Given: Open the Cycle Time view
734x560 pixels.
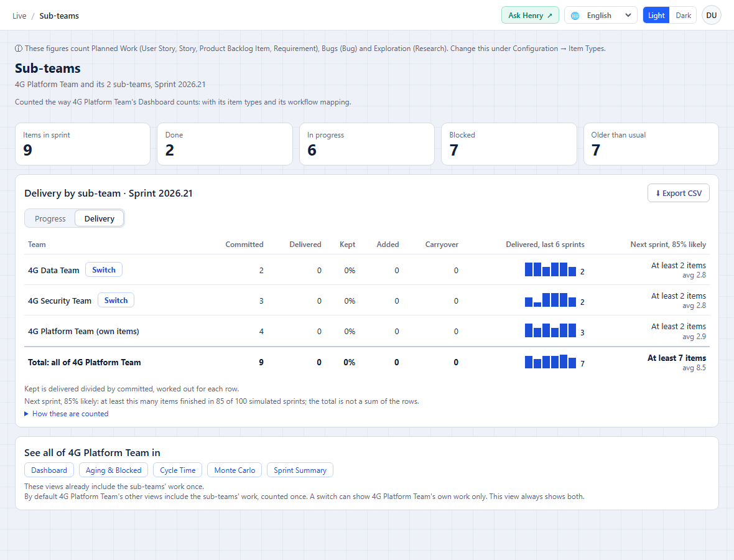Looking at the screenshot, I should [177, 470].
